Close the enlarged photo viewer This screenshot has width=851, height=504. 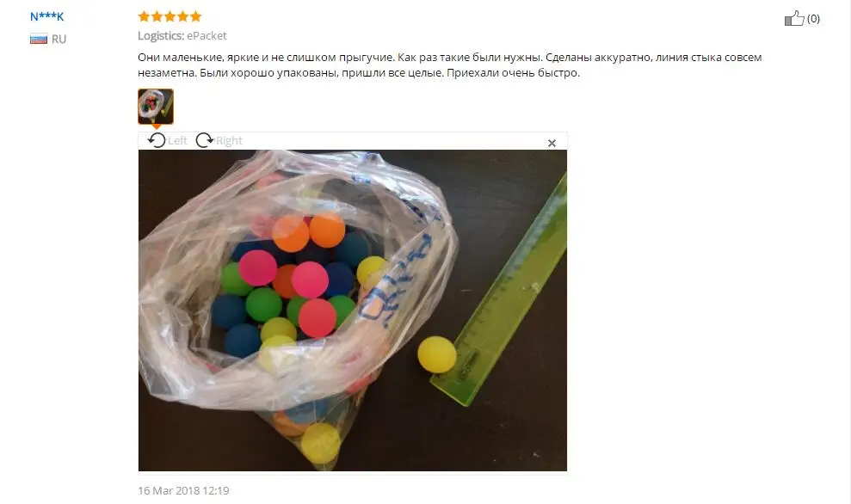(552, 144)
